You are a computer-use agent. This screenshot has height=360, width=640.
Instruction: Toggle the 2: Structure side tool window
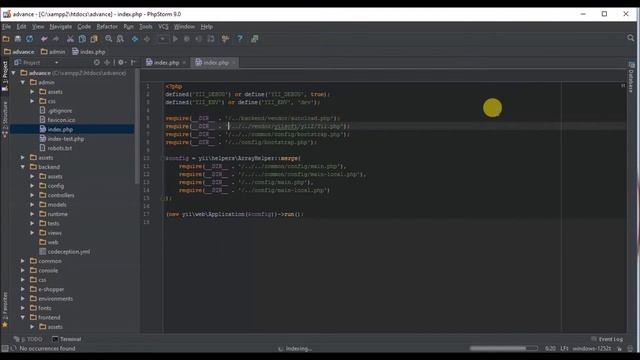click(5, 120)
